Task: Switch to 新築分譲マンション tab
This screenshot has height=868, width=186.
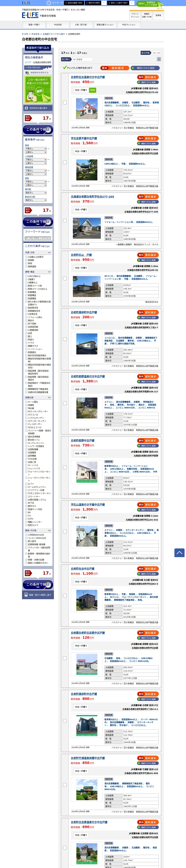Action: click(x=105, y=25)
